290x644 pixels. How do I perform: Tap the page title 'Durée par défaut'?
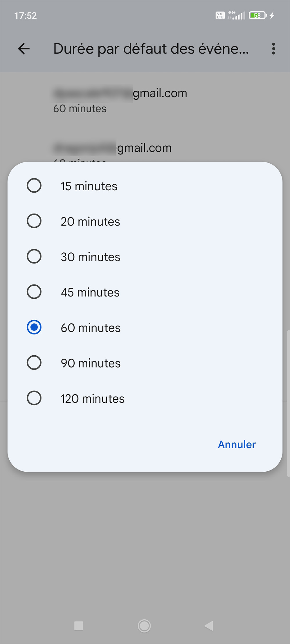pos(151,49)
